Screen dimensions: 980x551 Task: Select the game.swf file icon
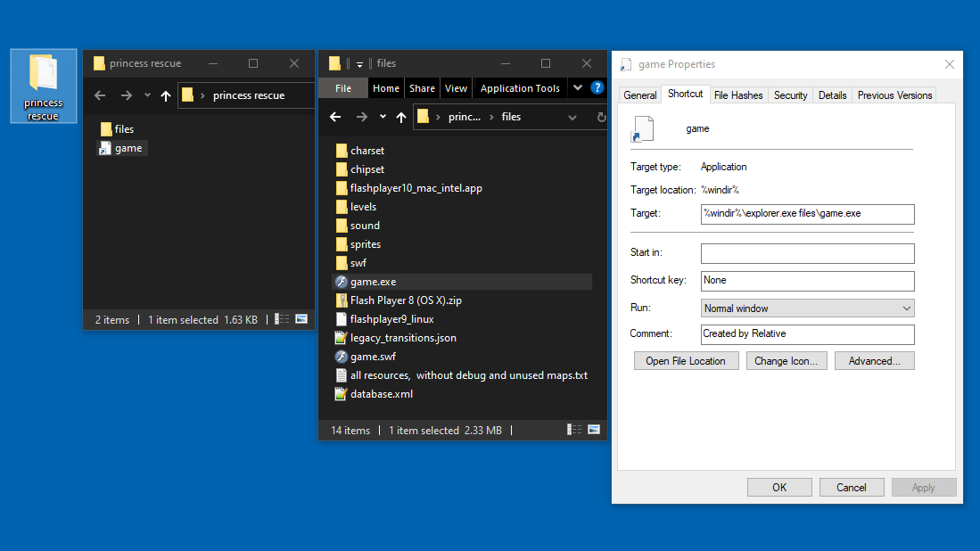341,357
